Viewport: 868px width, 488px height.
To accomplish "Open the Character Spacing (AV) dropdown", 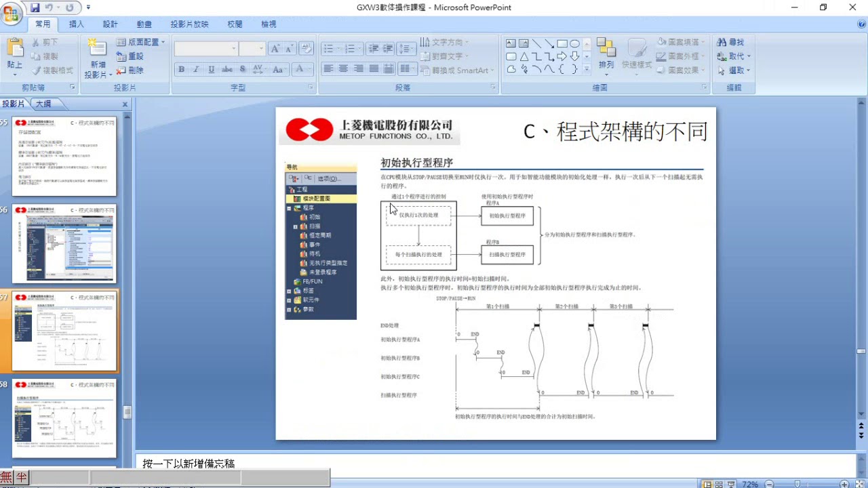I will [259, 69].
